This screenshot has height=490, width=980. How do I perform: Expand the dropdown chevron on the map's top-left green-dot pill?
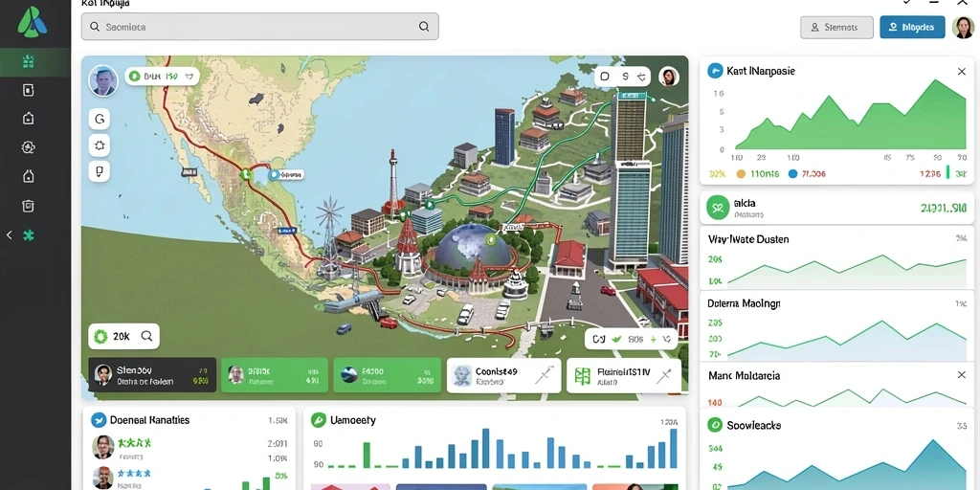(x=189, y=77)
